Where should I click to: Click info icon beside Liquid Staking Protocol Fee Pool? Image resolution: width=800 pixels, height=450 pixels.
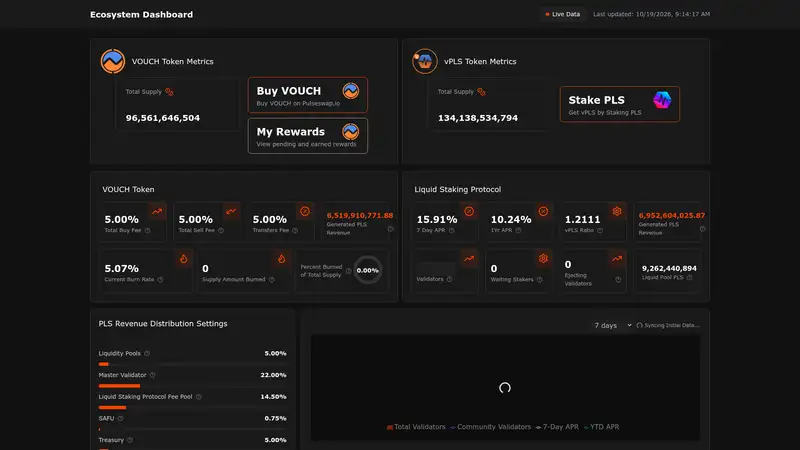pyautogui.click(x=199, y=397)
